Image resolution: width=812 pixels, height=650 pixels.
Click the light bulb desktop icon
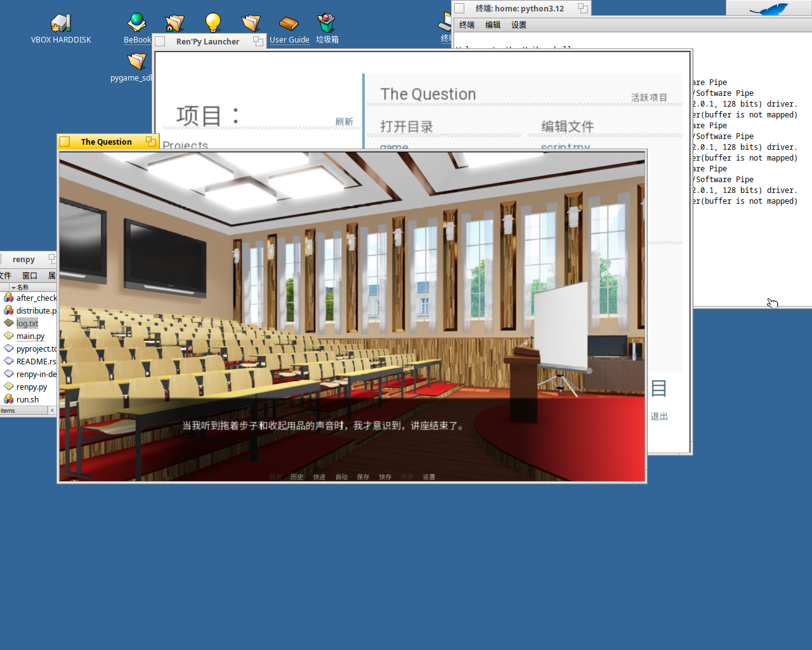pos(213,23)
